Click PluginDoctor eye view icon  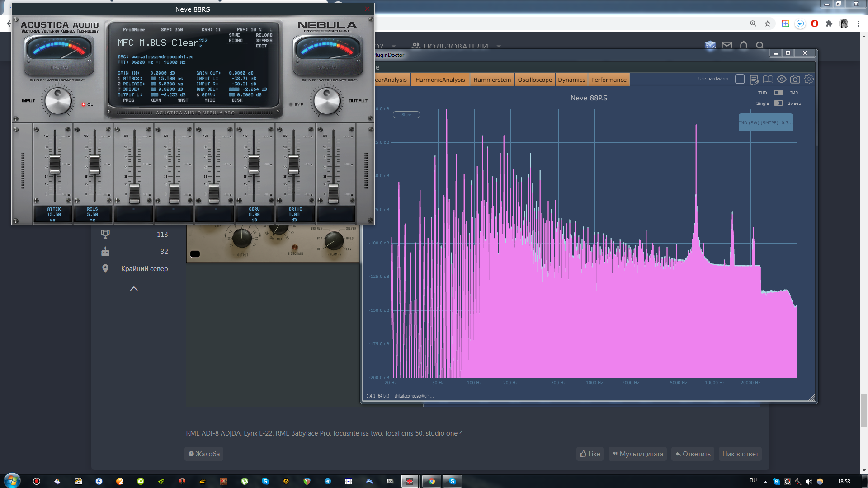(x=782, y=80)
